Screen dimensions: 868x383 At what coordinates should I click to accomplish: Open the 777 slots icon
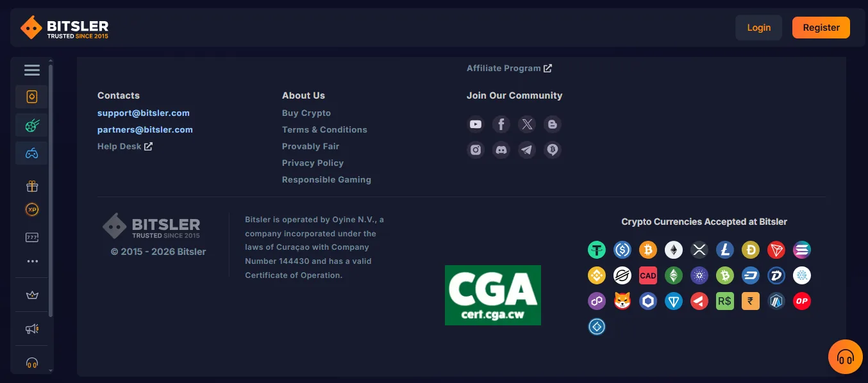pos(32,238)
